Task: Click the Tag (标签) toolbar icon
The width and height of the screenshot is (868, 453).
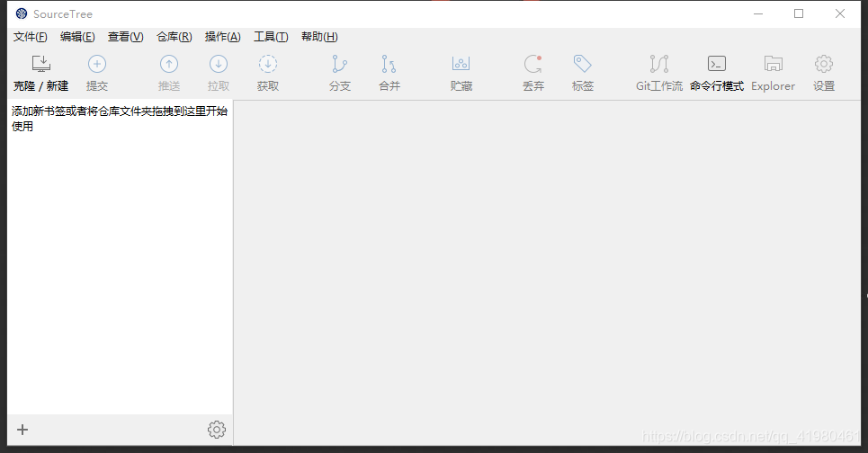Action: click(x=582, y=64)
